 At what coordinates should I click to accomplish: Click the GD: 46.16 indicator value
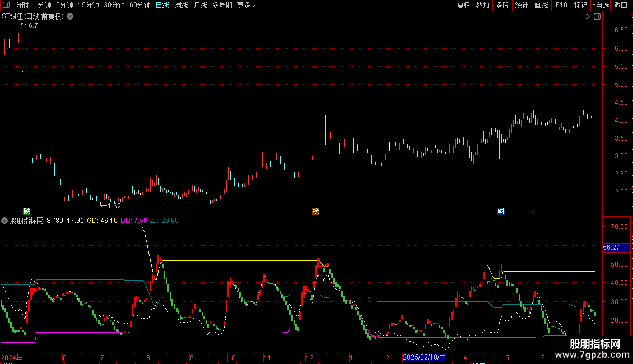[102, 221]
